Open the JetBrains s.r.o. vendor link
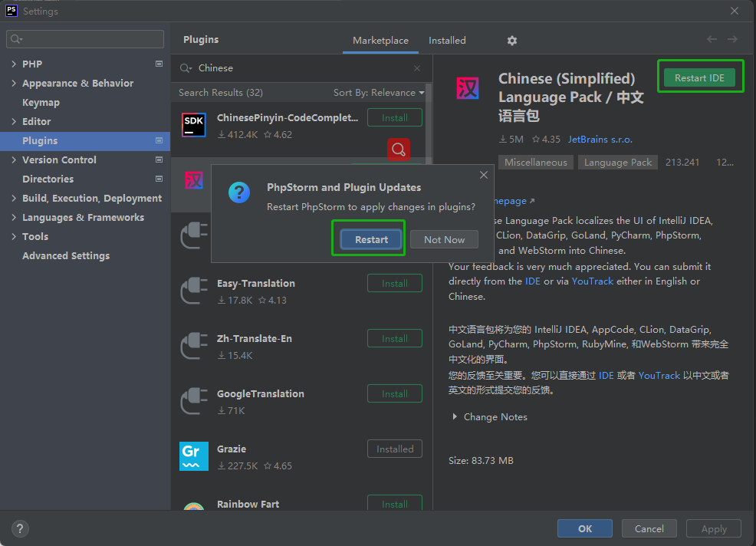The image size is (756, 546). (x=600, y=140)
